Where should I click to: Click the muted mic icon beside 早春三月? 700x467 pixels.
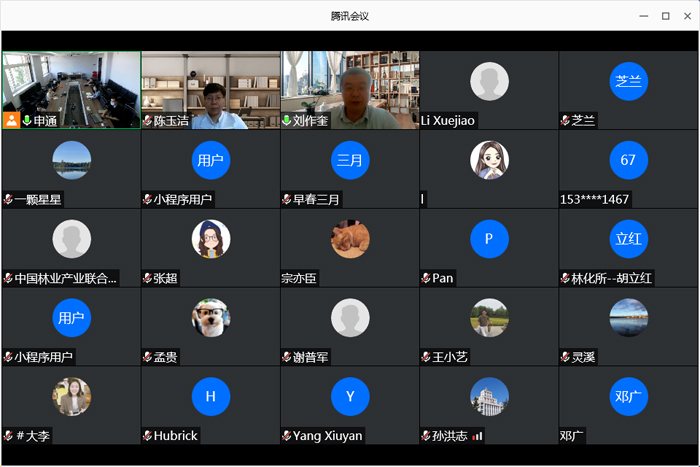coord(287,199)
